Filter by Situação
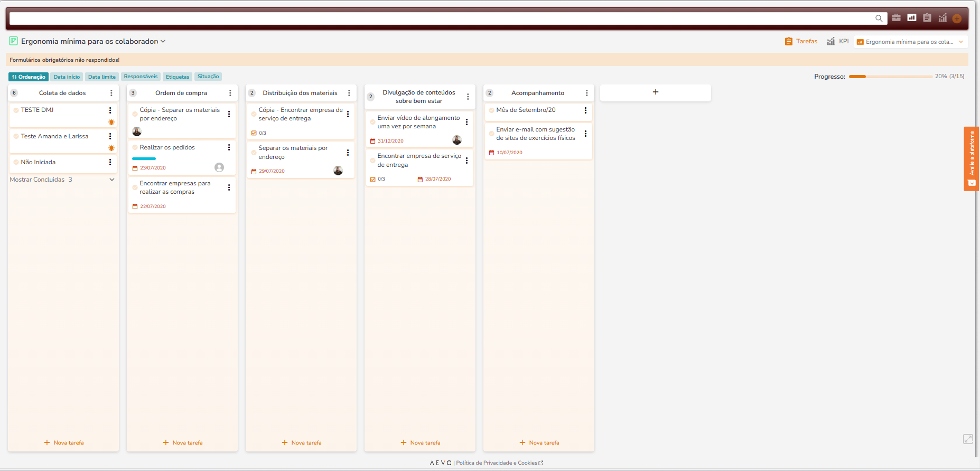Viewport: 980px width, 471px height. [208, 77]
